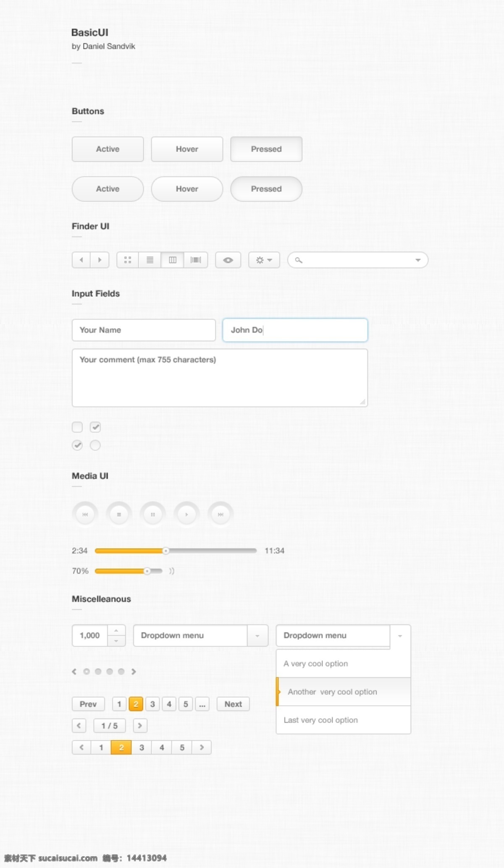Go to page 3 in Prev/Next pagination
Viewport: 504px width, 868px height.
pos(152,704)
